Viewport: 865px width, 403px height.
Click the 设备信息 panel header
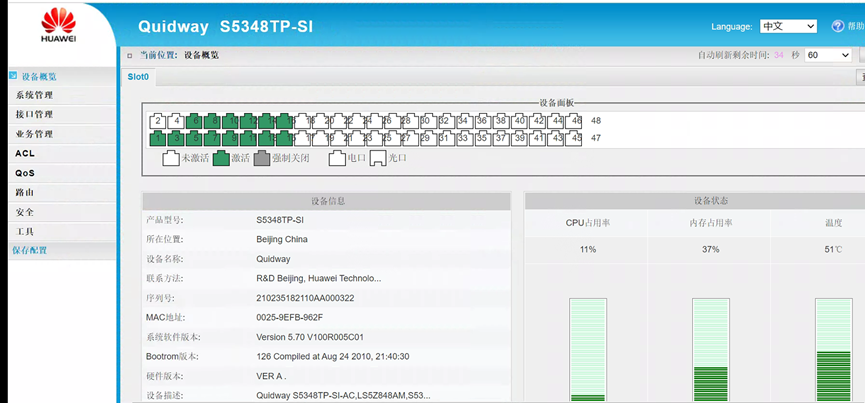pyautogui.click(x=327, y=201)
